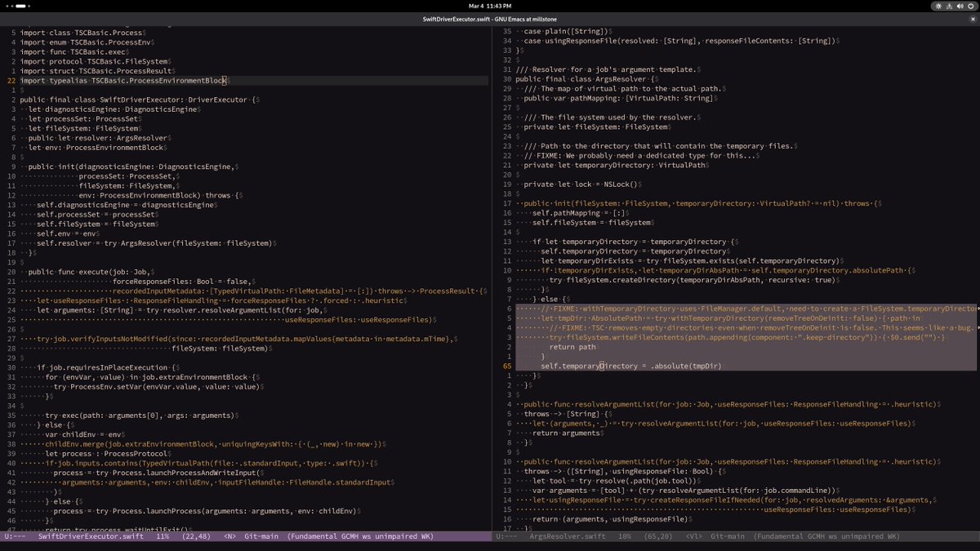
Task: Click buffer name SwiftDriverExecutor.swift in mode line
Action: pos(90,536)
